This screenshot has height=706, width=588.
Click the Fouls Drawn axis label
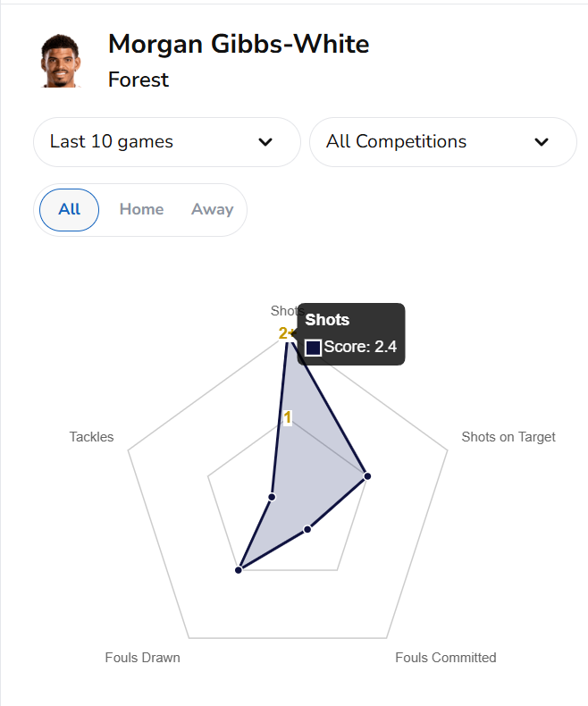point(142,658)
